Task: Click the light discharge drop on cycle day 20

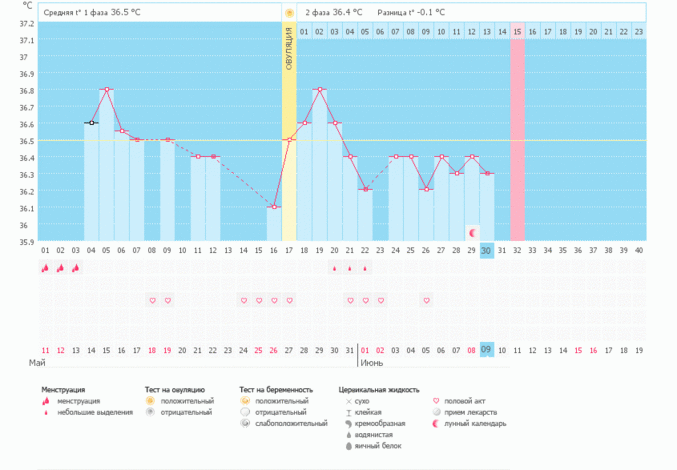Action: pos(334,268)
